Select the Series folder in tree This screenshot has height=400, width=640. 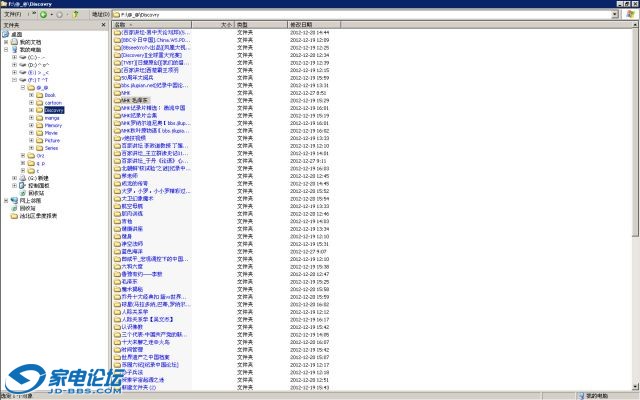coord(51,148)
